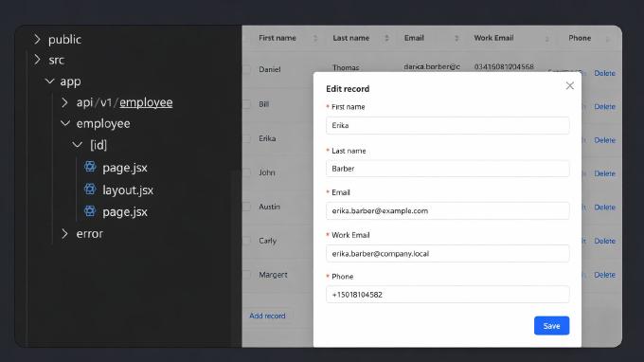Image resolution: width=644 pixels, height=362 pixels.
Task: Close the Edit record dialog
Action: 570,85
